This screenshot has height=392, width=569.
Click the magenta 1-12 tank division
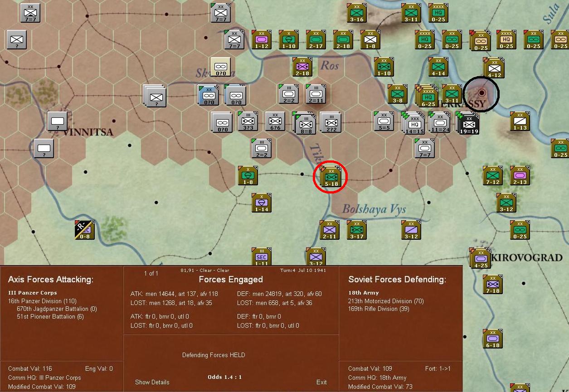coord(262,39)
